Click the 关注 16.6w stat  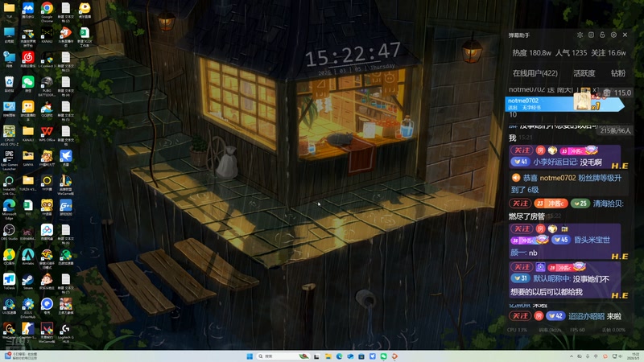(x=609, y=53)
